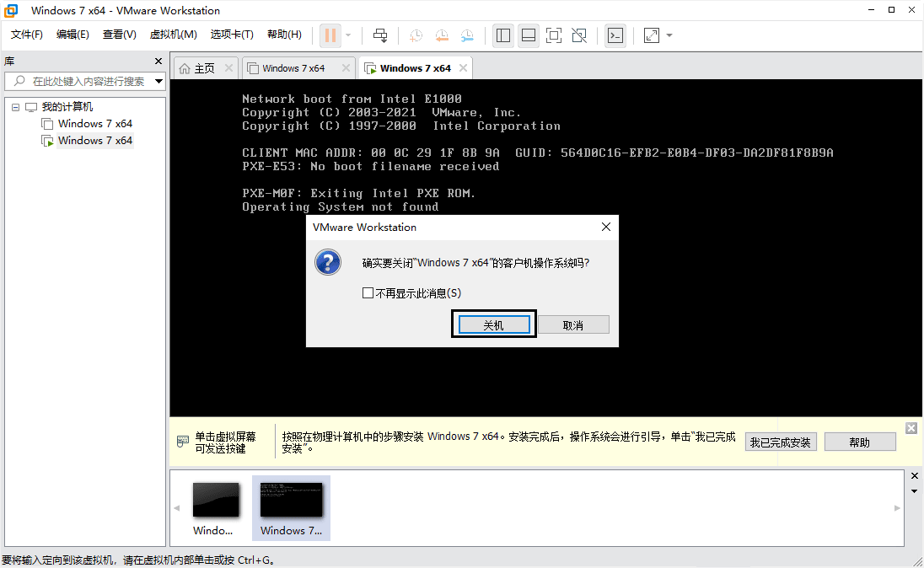Screen dimensions: 924x568
Task: Select the active Windows 7 x64 tab
Action: (x=415, y=68)
